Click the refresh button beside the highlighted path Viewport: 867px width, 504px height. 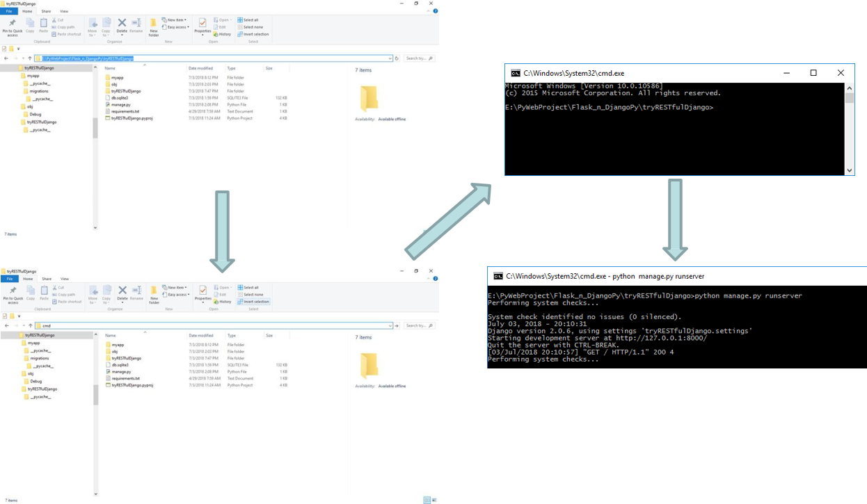(397, 58)
